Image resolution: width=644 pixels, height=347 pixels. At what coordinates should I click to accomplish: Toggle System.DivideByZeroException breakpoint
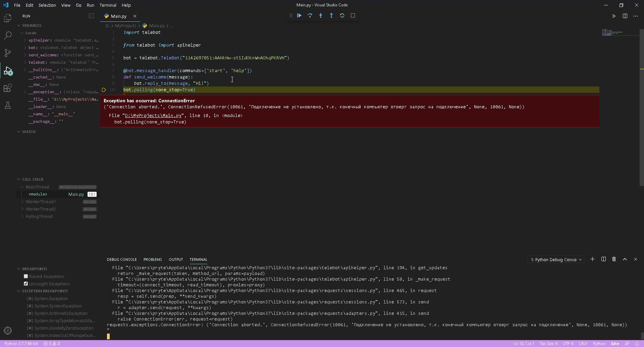click(x=30, y=328)
